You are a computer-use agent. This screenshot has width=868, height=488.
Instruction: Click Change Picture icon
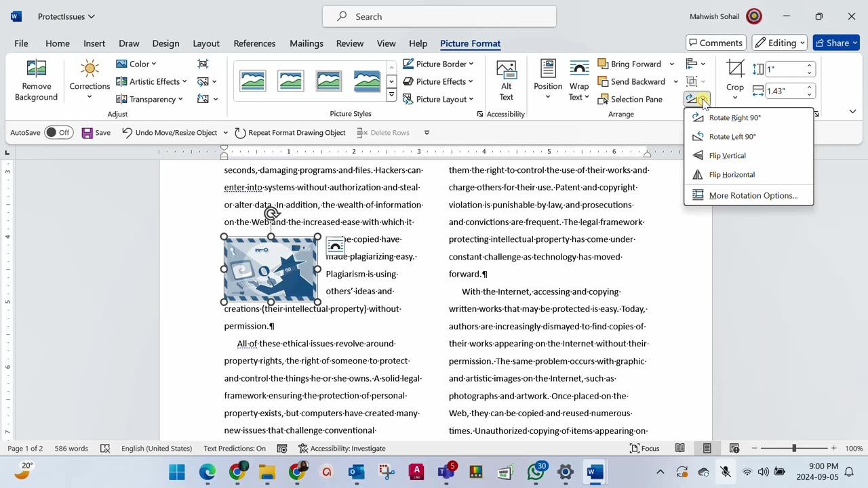coord(203,81)
